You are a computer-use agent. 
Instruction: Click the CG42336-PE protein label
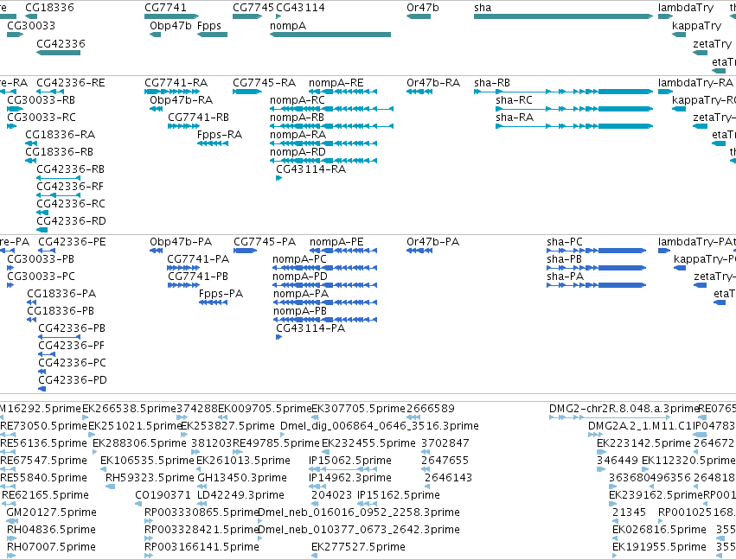tap(73, 242)
